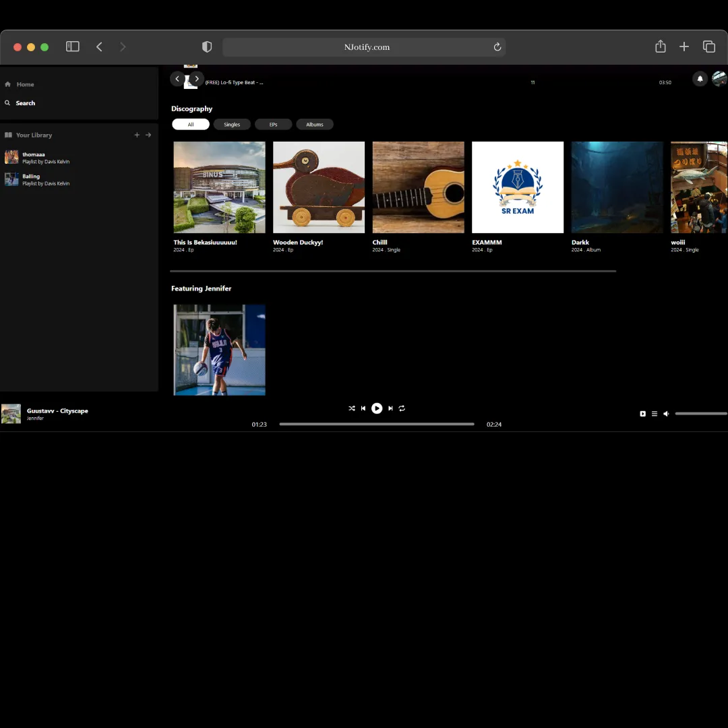
Task: Add a new playlist with plus icon
Action: coord(137,135)
